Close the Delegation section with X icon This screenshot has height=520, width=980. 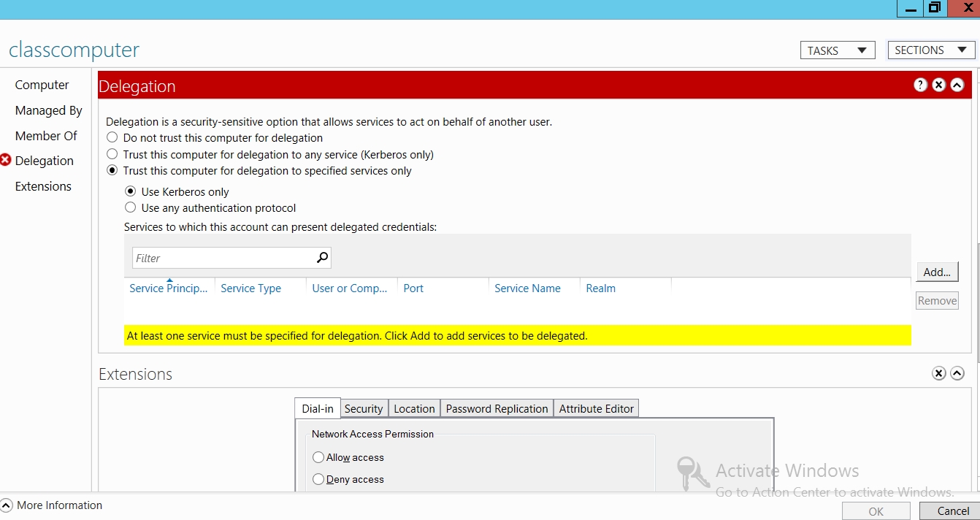pyautogui.click(x=939, y=85)
